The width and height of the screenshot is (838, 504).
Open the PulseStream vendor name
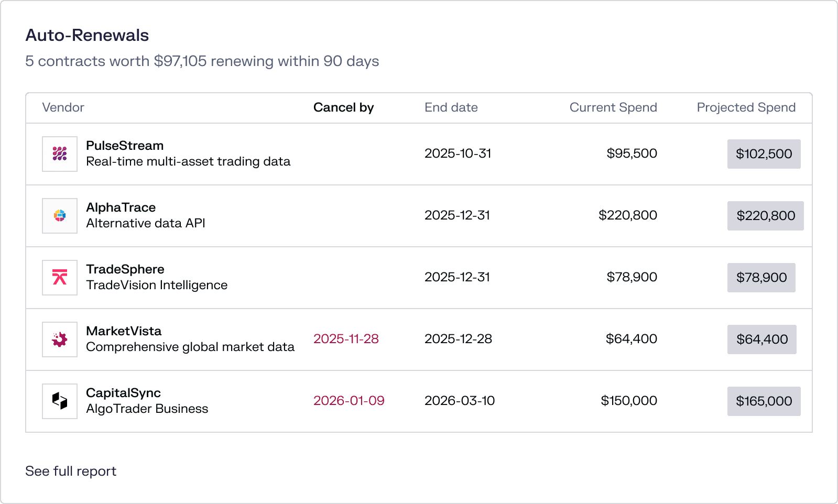125,146
